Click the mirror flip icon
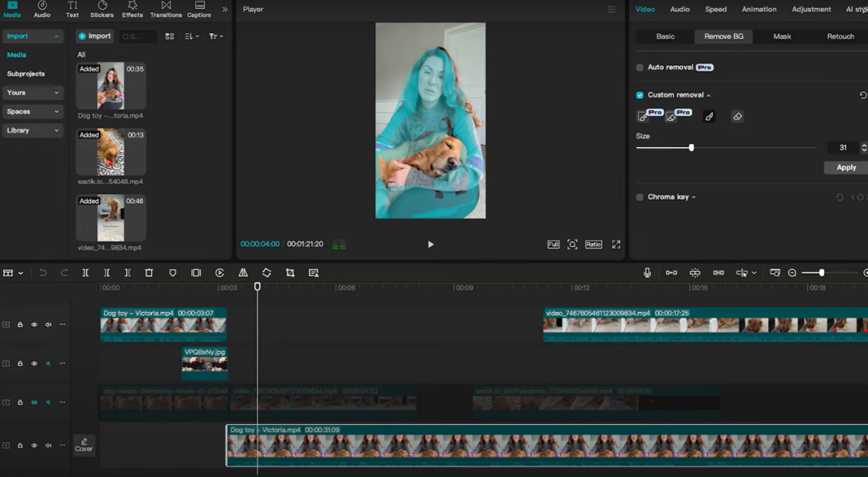 coord(243,273)
